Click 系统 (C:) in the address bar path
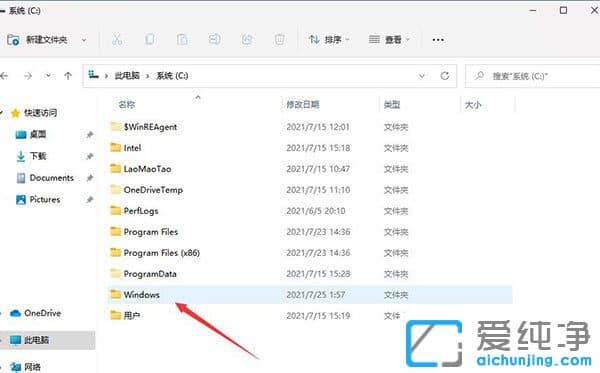The width and height of the screenshot is (600, 373). 172,76
